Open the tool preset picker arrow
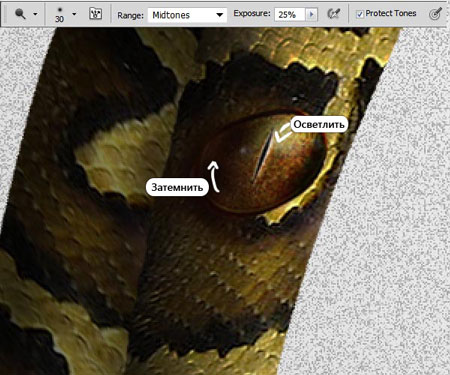Screen dimensions: 450x375 (x=35, y=14)
